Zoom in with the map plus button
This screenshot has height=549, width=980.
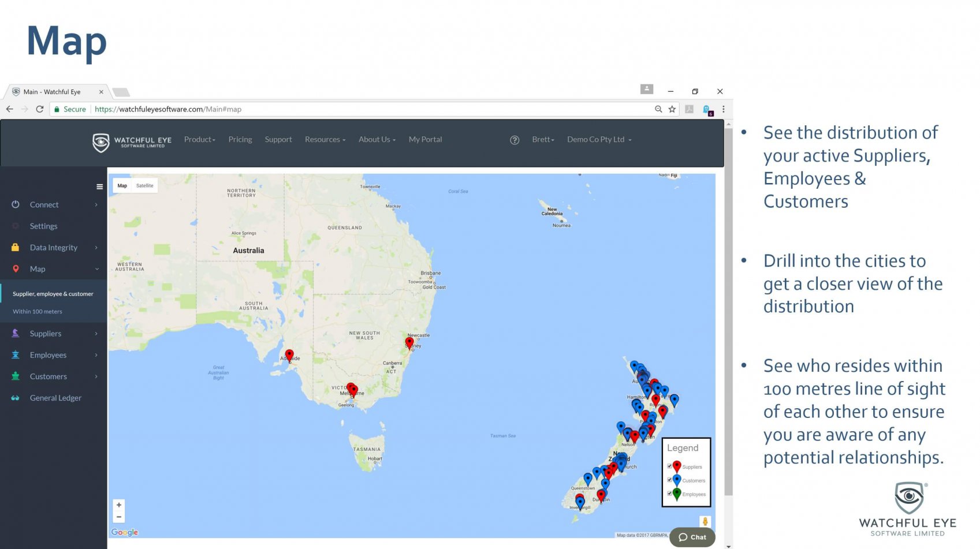tap(119, 505)
